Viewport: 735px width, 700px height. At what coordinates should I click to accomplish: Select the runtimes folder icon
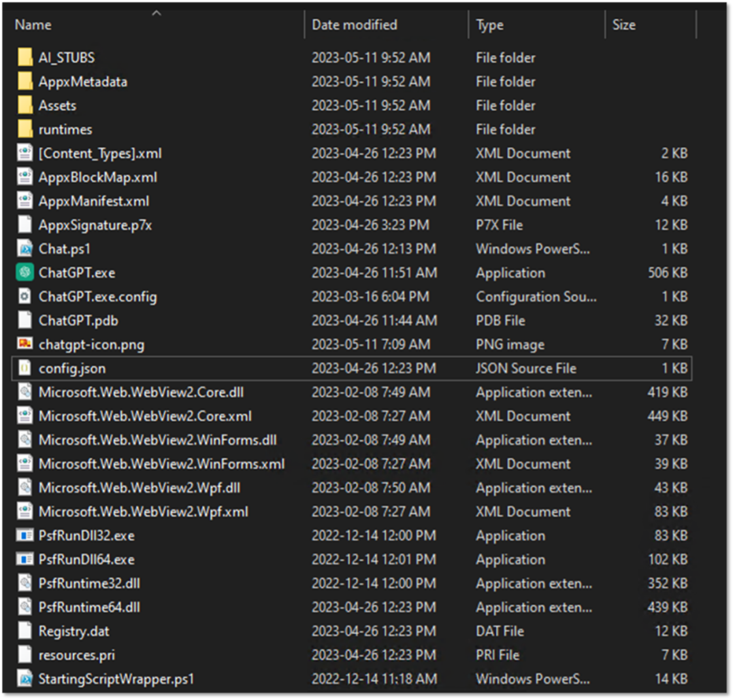[25, 129]
